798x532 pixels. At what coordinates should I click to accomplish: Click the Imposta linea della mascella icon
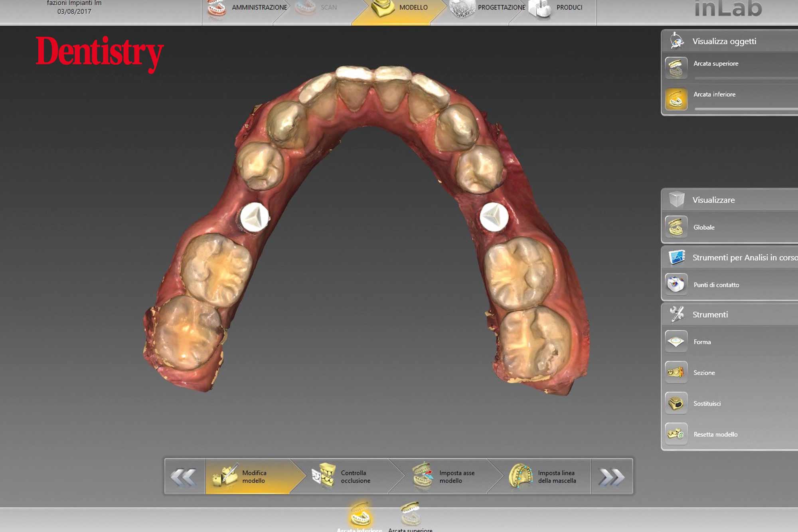(x=521, y=476)
